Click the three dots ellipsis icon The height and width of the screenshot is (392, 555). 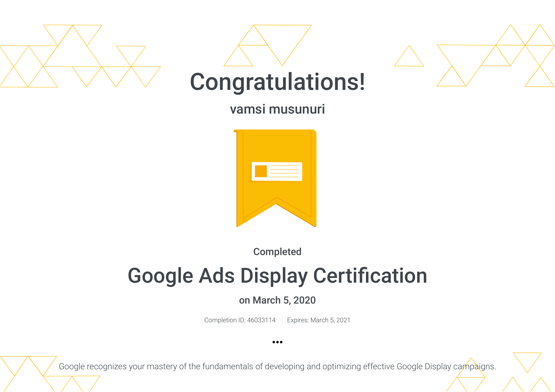pyautogui.click(x=277, y=342)
